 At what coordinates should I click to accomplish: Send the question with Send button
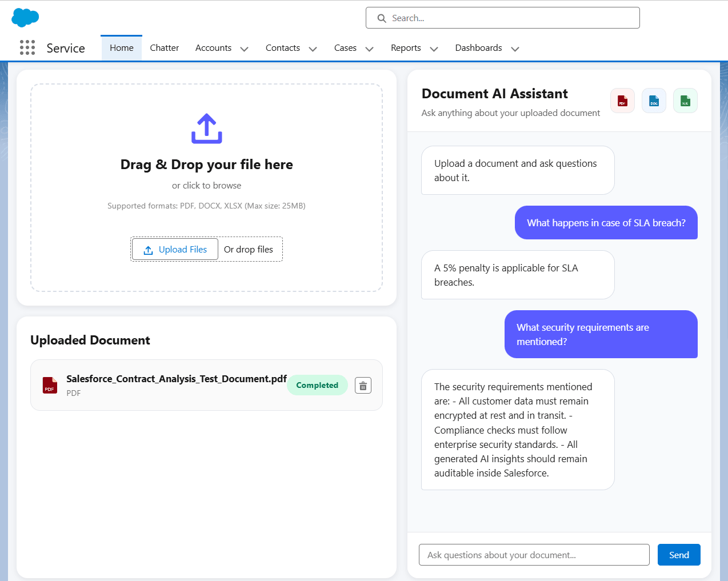tap(679, 555)
